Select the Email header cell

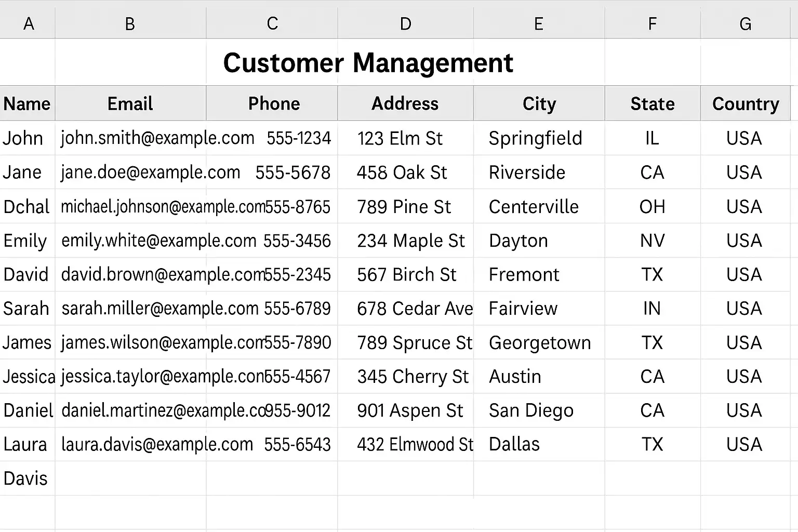[x=130, y=104]
